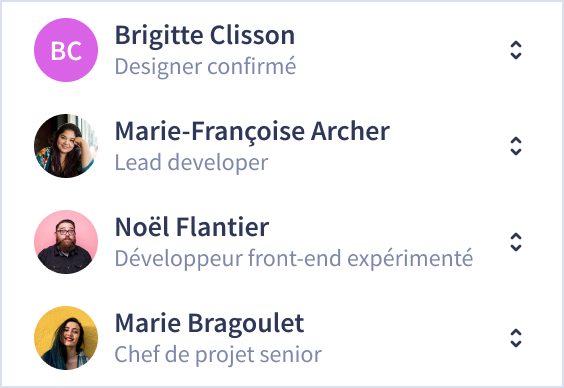Screen dimensions: 564x388
Task: Click the down chevron in Marie-Françoise Archer's row
Action: coord(516,152)
